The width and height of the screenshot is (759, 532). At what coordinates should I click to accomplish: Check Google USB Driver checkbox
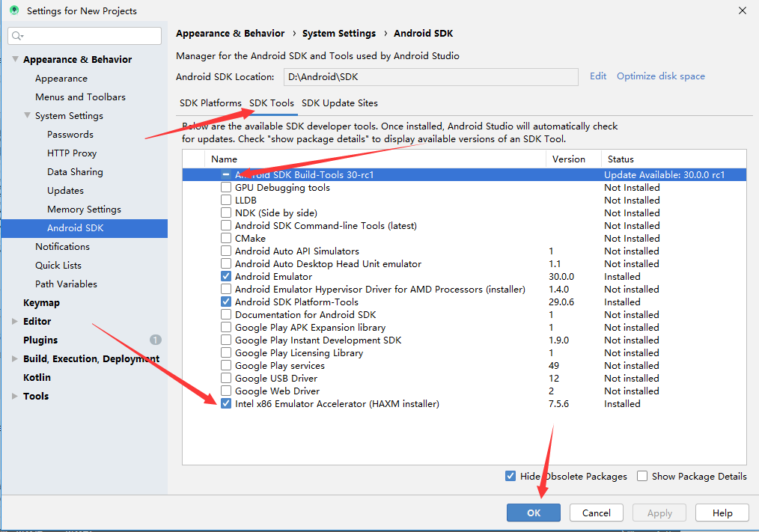pos(226,378)
